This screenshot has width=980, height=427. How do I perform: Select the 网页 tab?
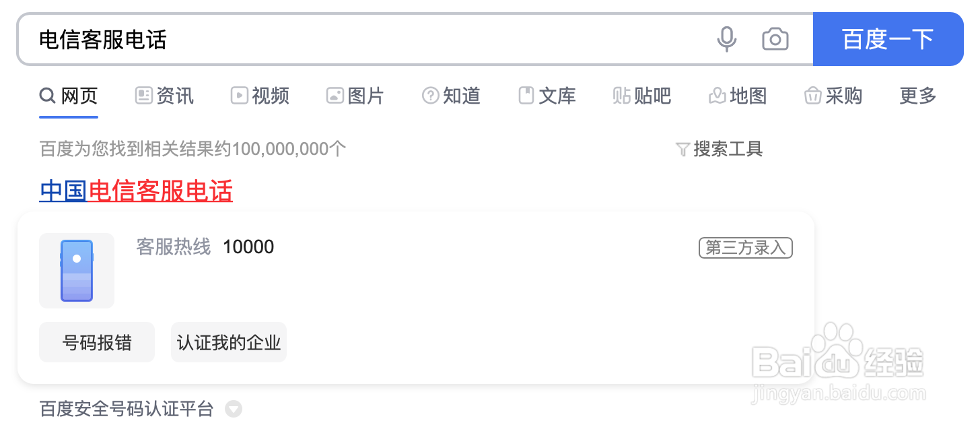69,96
